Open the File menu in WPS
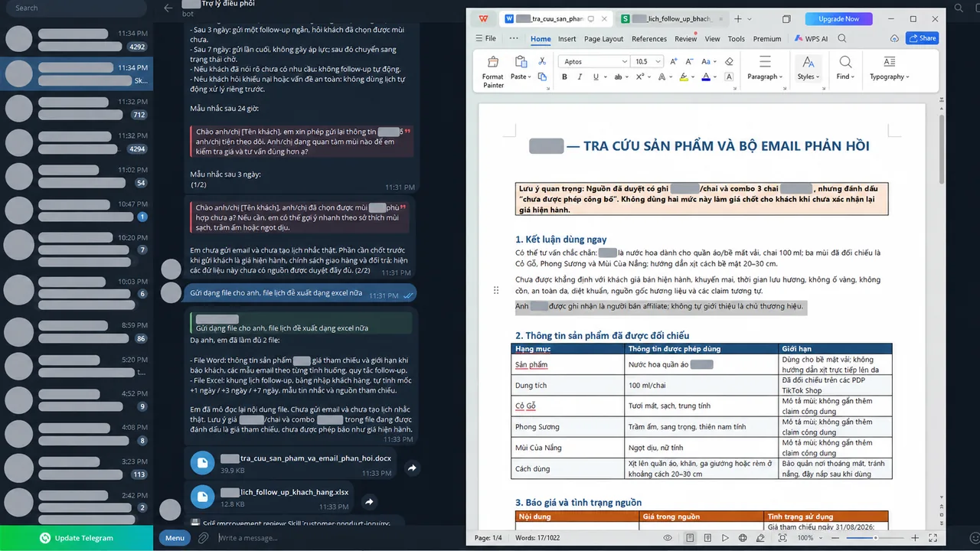The image size is (980, 551). (485, 38)
